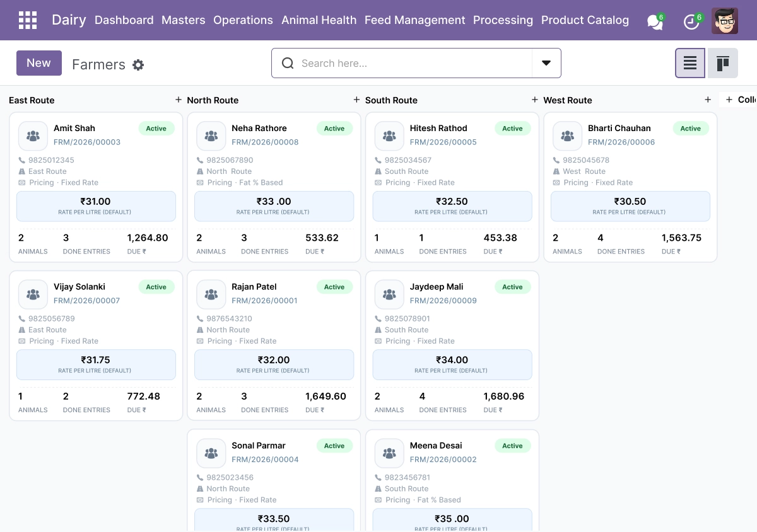Open the apps grid menu

tap(28, 20)
